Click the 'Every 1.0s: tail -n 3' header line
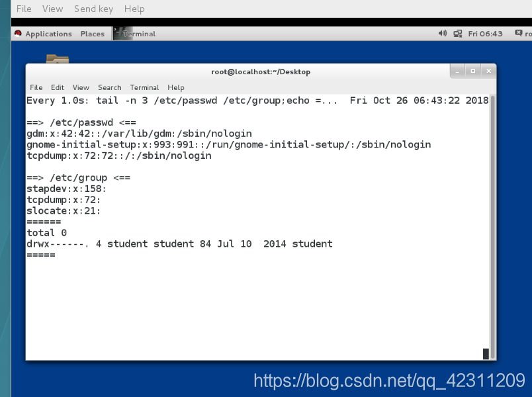 [181, 101]
